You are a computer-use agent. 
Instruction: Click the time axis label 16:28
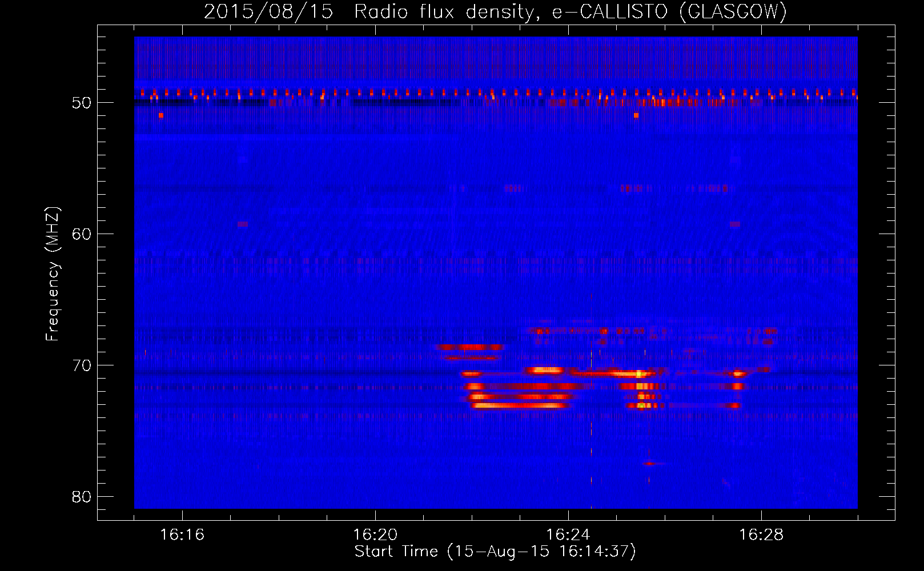click(x=761, y=535)
